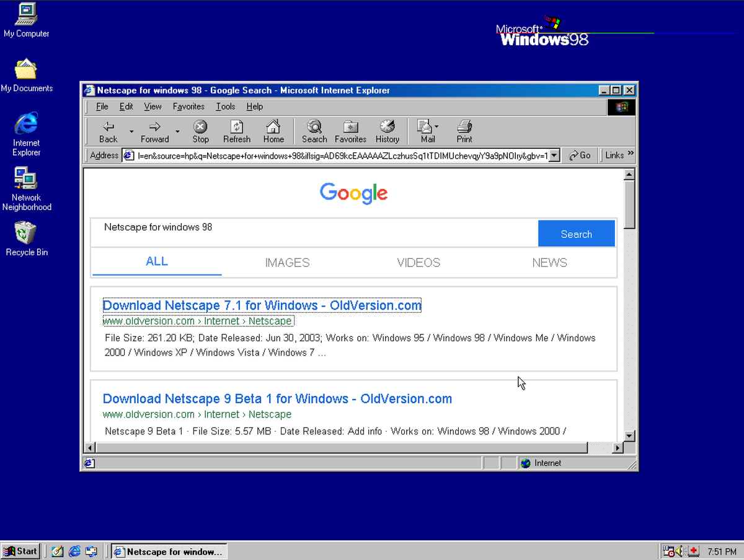Select Internet Explorer desktop icon

coord(26,134)
